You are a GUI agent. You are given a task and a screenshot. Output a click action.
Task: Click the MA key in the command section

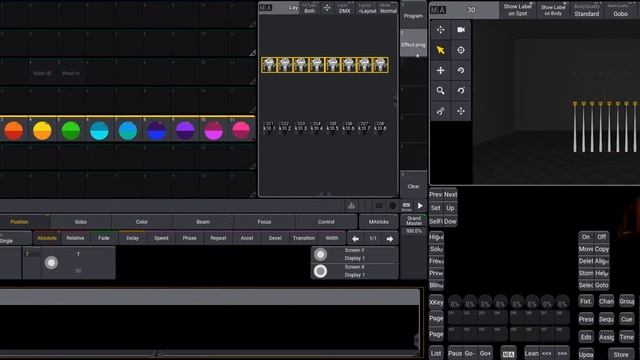point(508,354)
